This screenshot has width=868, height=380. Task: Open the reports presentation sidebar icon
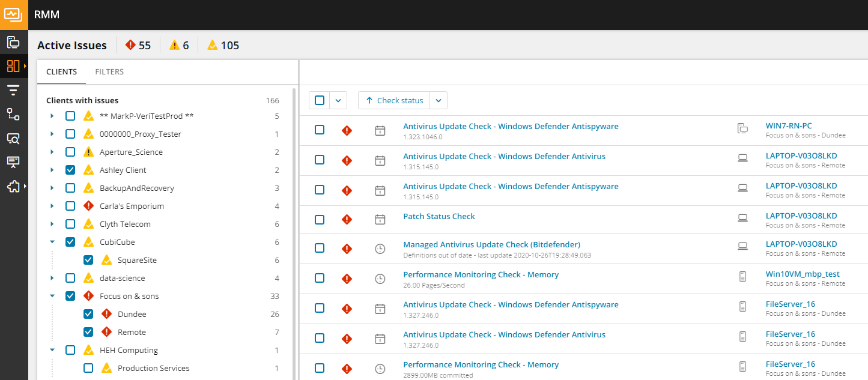(14, 162)
